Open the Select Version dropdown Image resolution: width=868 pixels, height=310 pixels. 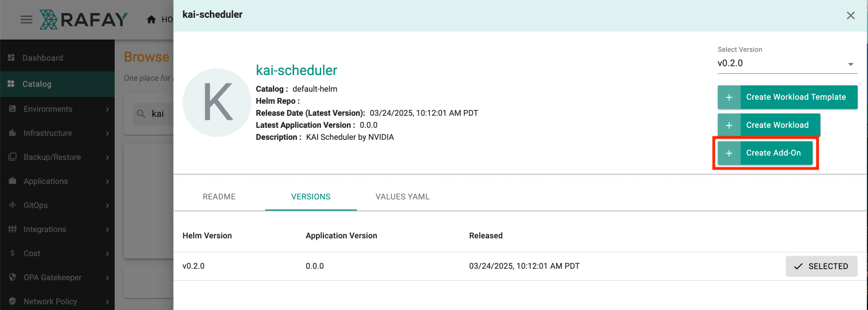tap(787, 64)
